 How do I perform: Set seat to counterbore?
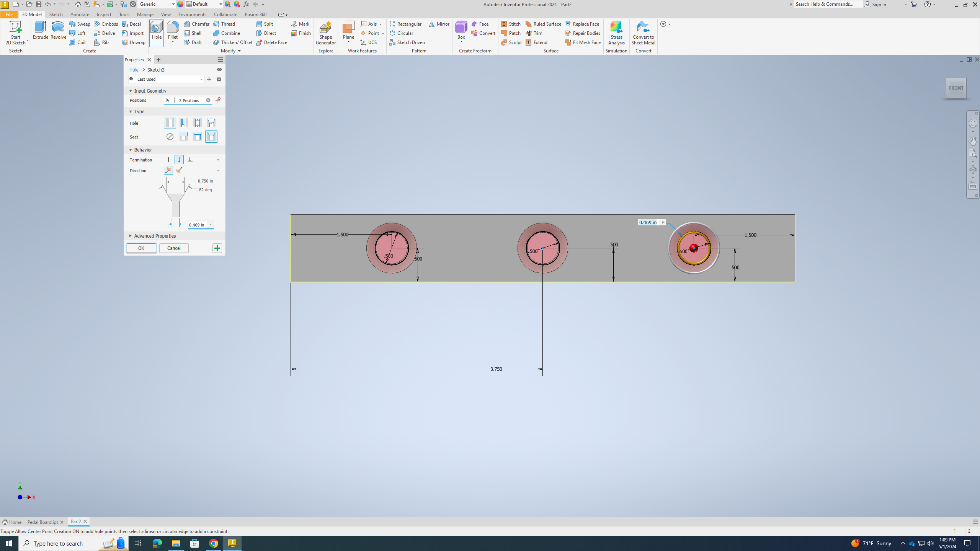pyautogui.click(x=183, y=137)
